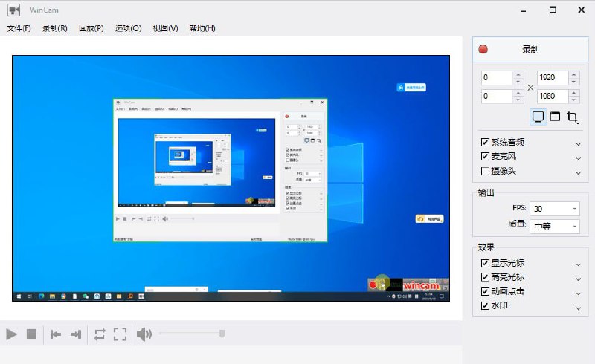Open the 选项(O) menu
Viewport: 595px width, 364px height.
pyautogui.click(x=128, y=28)
